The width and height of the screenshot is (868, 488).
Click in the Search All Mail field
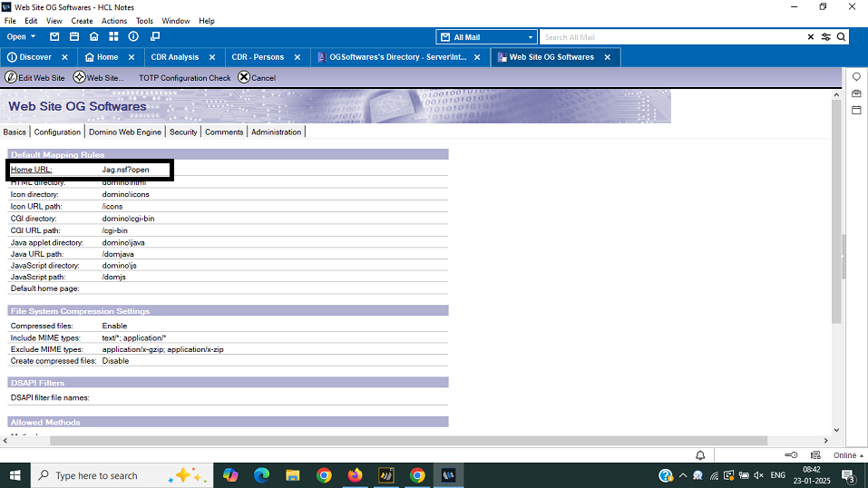coord(673,37)
